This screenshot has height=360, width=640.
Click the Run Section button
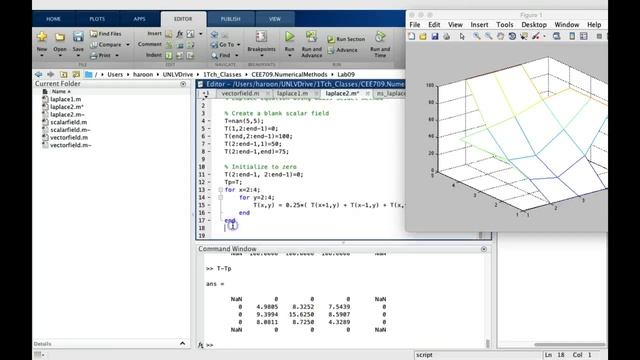point(346,39)
